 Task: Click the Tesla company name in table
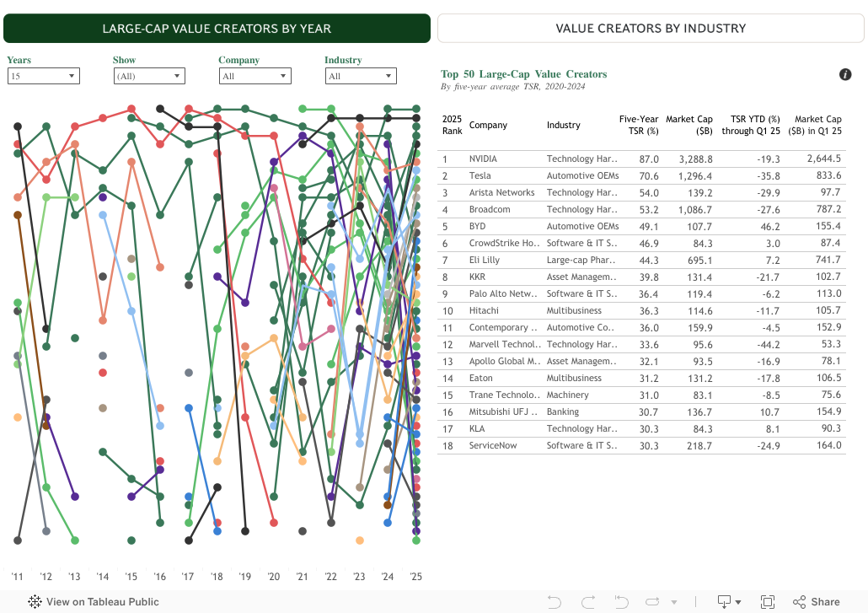point(480,175)
